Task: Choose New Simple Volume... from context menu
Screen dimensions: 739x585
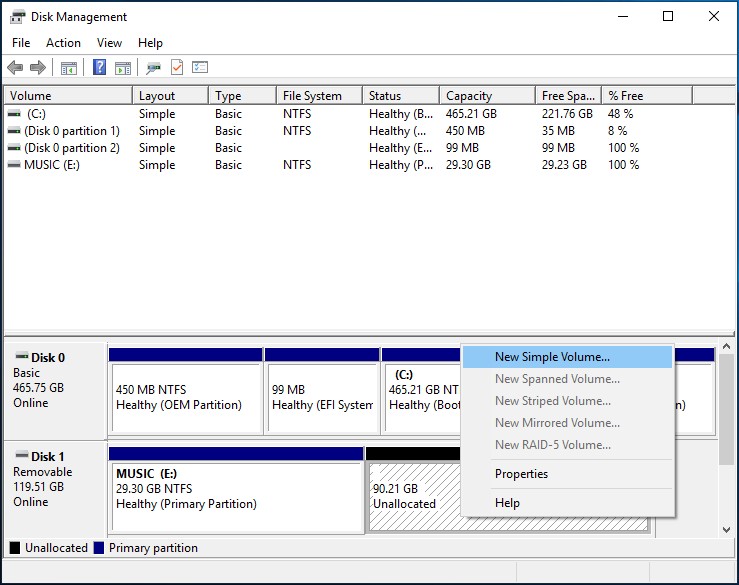Action: click(x=567, y=357)
